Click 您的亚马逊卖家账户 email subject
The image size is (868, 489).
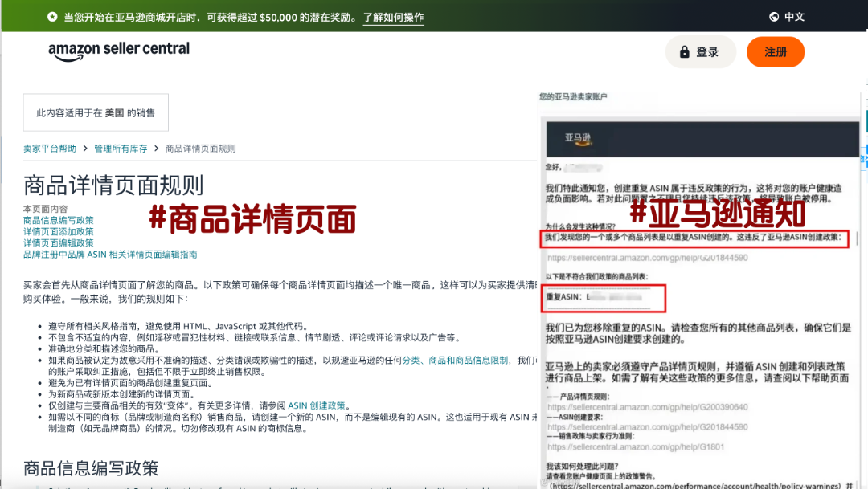tap(573, 97)
